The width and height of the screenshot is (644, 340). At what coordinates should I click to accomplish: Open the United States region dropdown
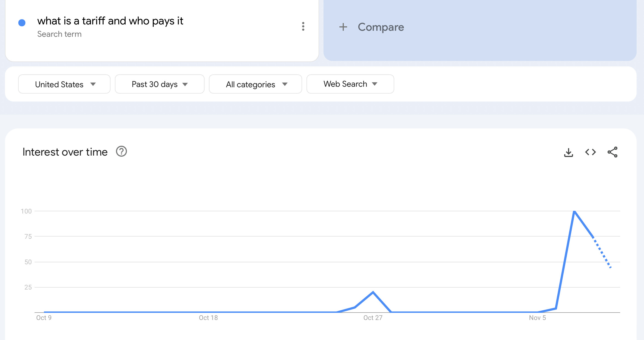click(64, 84)
